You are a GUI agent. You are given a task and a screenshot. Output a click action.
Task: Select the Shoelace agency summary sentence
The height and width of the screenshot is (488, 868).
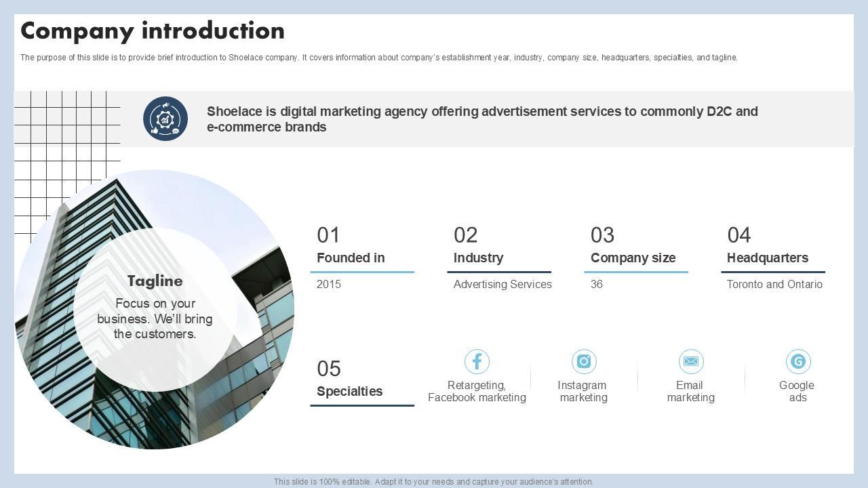(482, 119)
